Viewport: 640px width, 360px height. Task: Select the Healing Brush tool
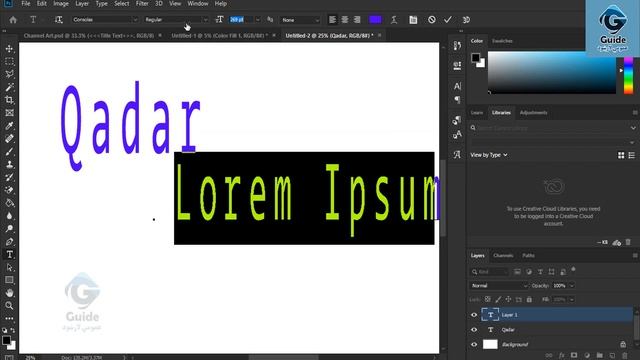tap(9, 138)
